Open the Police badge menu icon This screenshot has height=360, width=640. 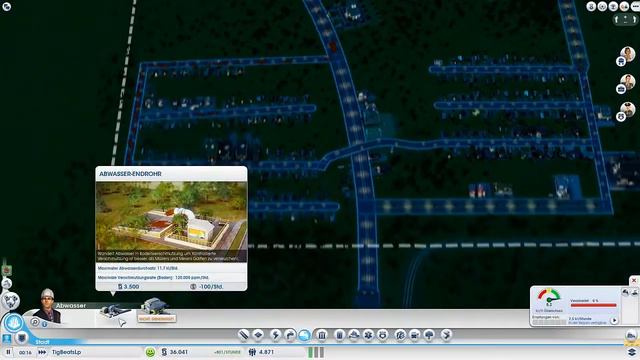(x=383, y=335)
